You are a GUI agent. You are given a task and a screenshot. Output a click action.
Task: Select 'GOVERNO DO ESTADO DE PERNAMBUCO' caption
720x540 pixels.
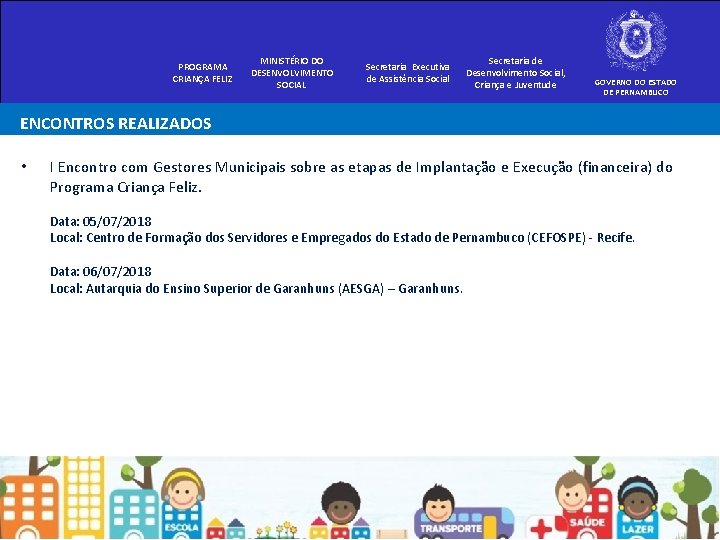click(636, 87)
